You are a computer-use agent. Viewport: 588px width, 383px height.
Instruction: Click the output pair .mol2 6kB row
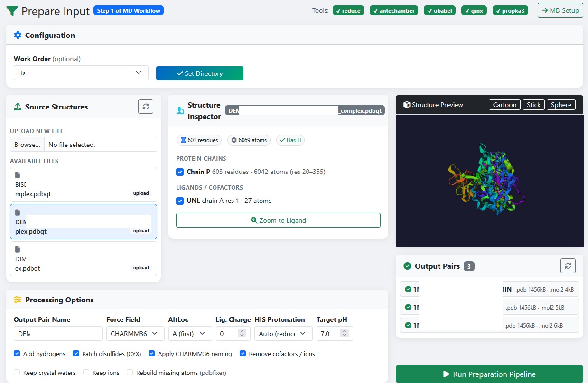489,325
